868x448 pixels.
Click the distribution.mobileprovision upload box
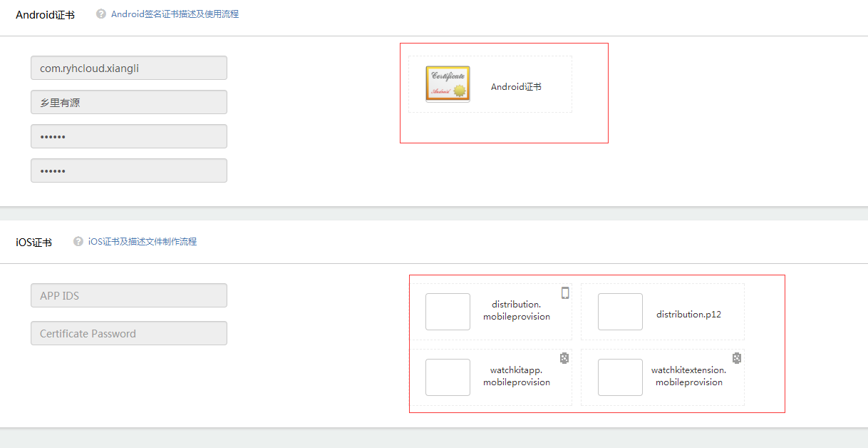[x=448, y=312]
